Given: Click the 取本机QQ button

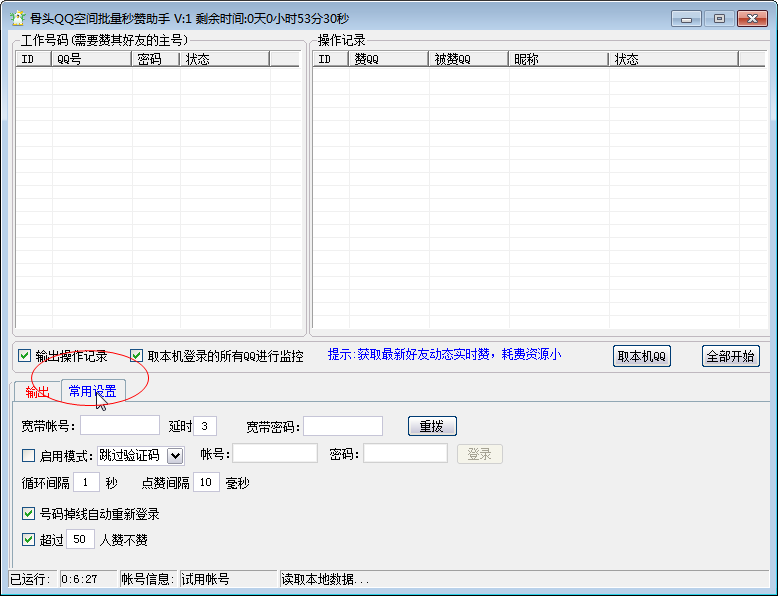Looking at the screenshot, I should point(642,356).
